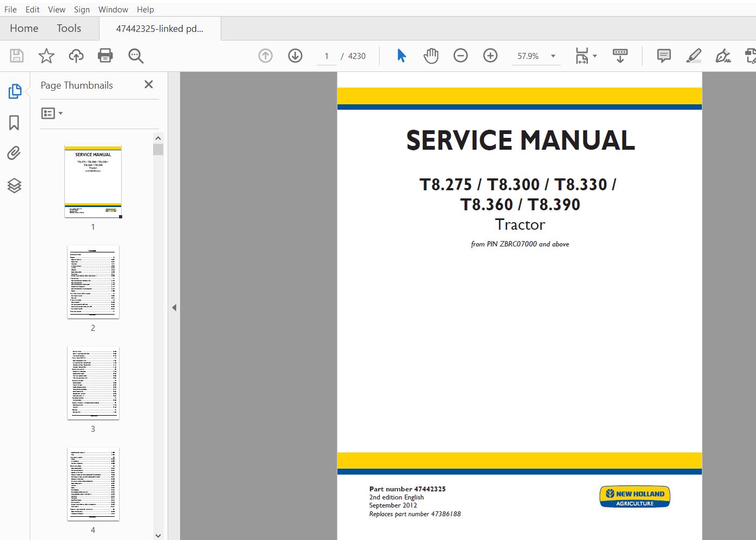Enable scrolling mode icon

(620, 56)
